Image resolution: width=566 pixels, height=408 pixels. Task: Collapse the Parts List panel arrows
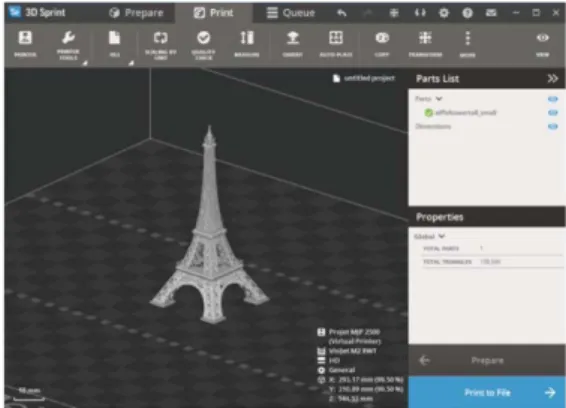coord(552,79)
